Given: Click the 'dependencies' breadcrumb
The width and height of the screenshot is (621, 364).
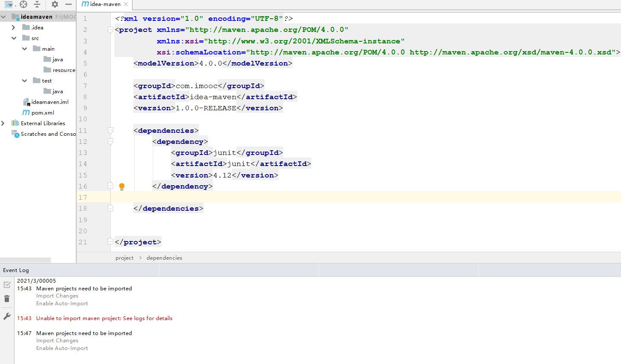Looking at the screenshot, I should (x=164, y=258).
